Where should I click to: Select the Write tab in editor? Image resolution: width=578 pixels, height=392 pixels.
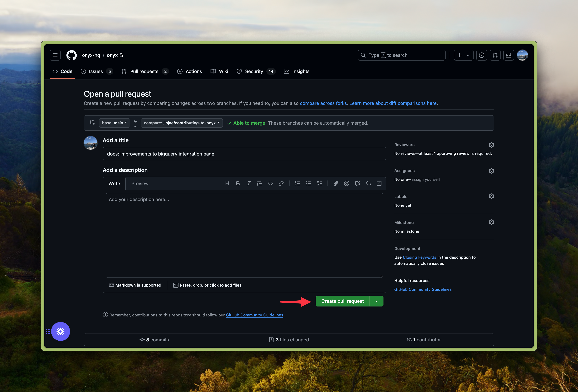coord(114,184)
